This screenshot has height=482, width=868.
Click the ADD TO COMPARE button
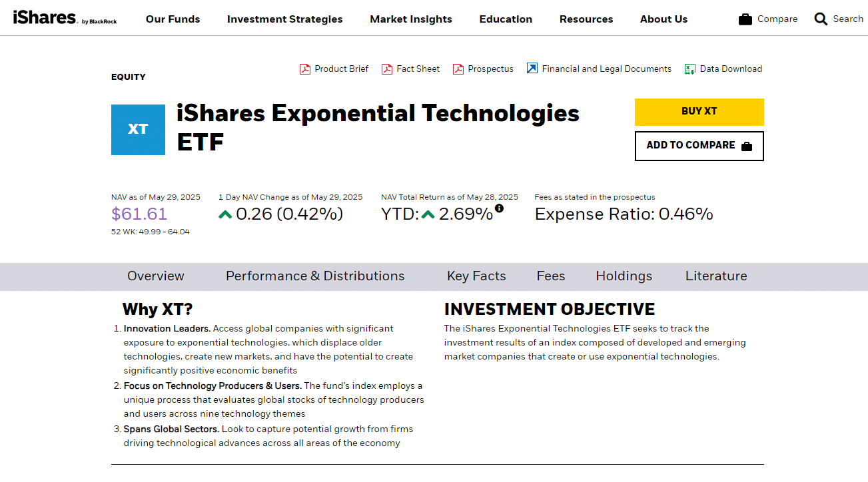click(699, 146)
